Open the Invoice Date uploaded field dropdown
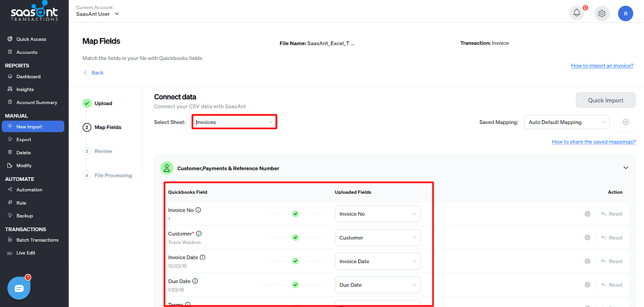Viewport: 644px width, 307px height. [x=377, y=262]
